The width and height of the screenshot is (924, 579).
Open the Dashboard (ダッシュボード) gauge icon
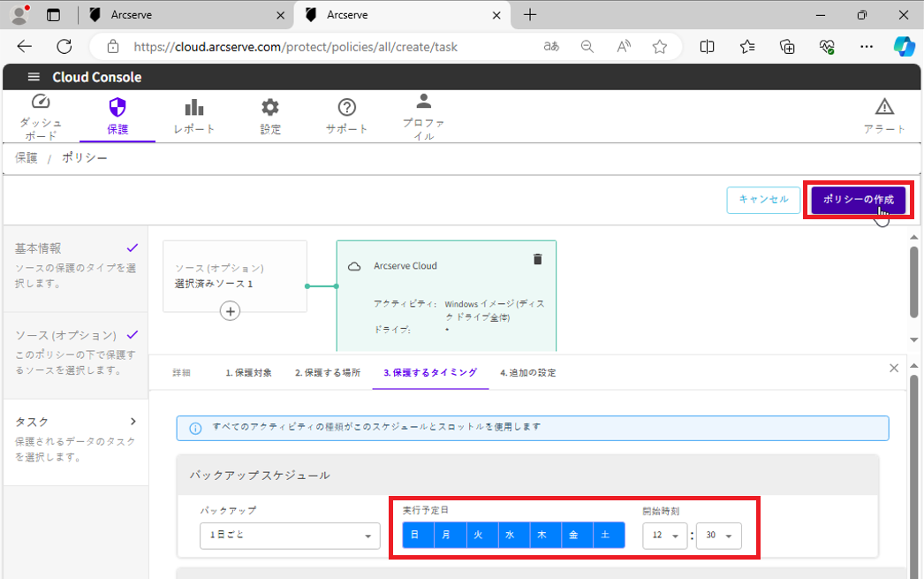click(x=41, y=103)
